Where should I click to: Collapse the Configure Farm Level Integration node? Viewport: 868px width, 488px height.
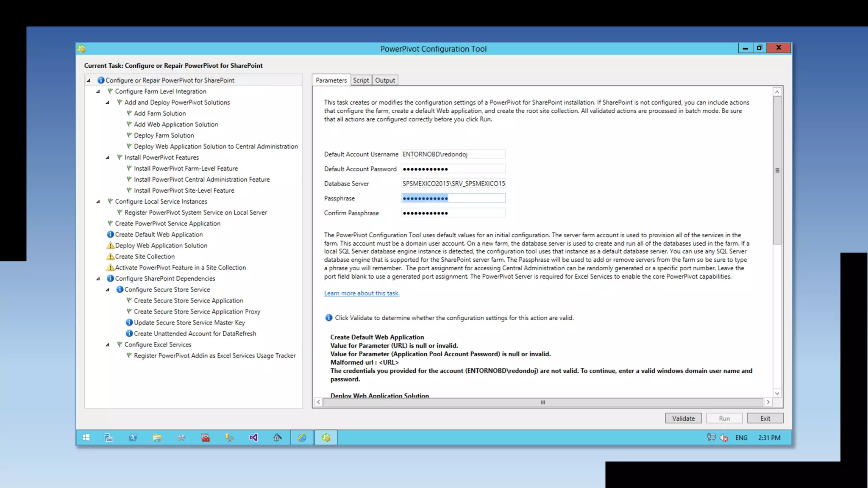pyautogui.click(x=98, y=91)
